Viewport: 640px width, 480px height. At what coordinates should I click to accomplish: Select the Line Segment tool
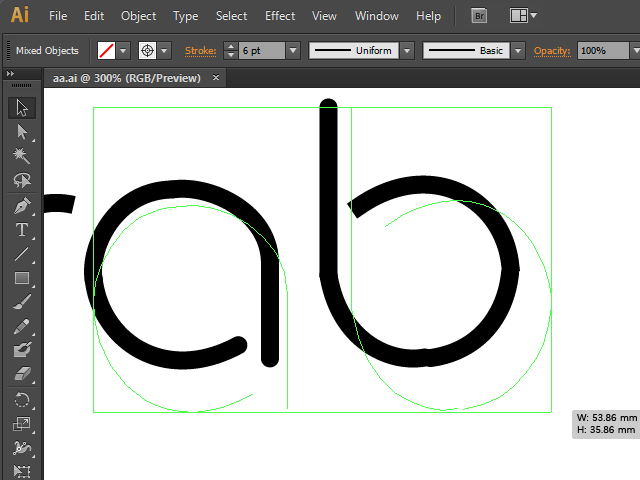pyautogui.click(x=22, y=254)
